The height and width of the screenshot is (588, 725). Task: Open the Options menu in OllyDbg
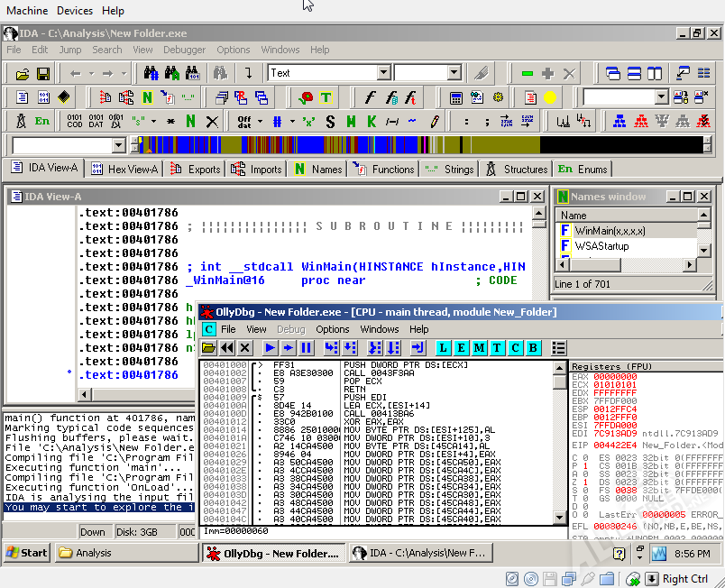tap(332, 329)
